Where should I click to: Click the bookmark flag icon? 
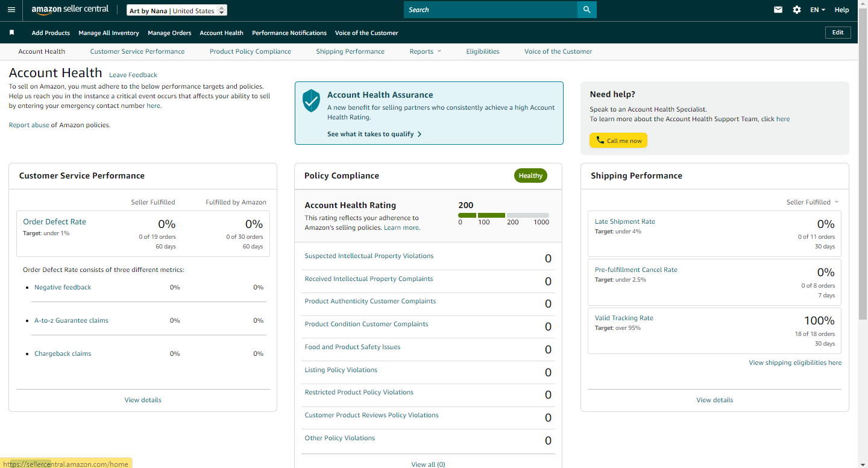pyautogui.click(x=11, y=33)
